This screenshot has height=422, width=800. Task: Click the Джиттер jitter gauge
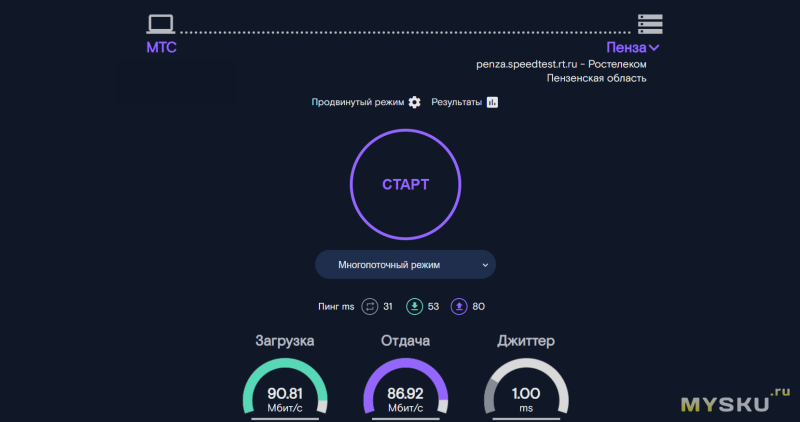(x=526, y=388)
